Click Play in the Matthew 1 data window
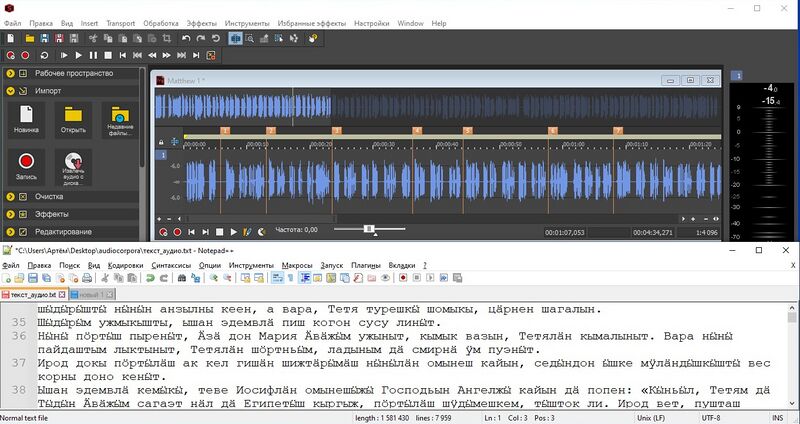 coord(234,232)
